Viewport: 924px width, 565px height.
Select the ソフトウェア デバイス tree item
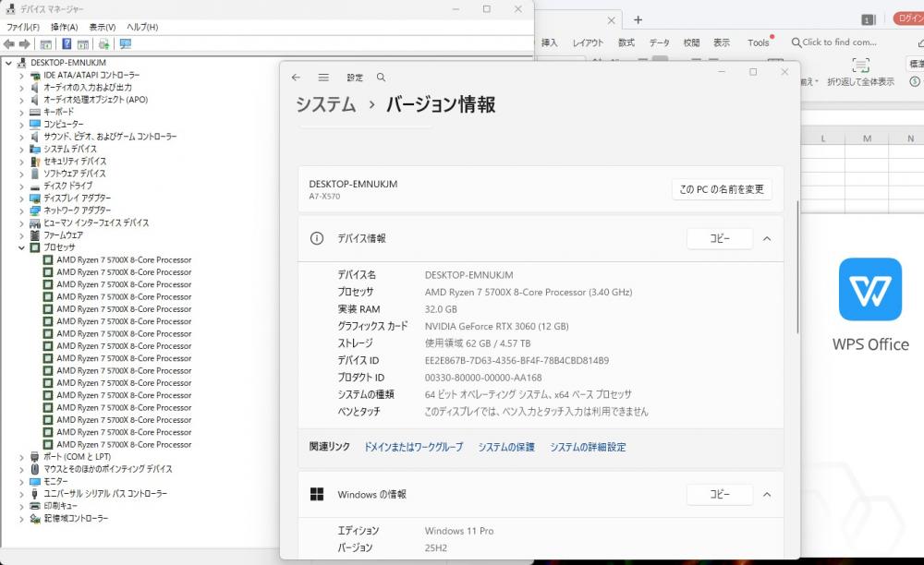pos(74,174)
